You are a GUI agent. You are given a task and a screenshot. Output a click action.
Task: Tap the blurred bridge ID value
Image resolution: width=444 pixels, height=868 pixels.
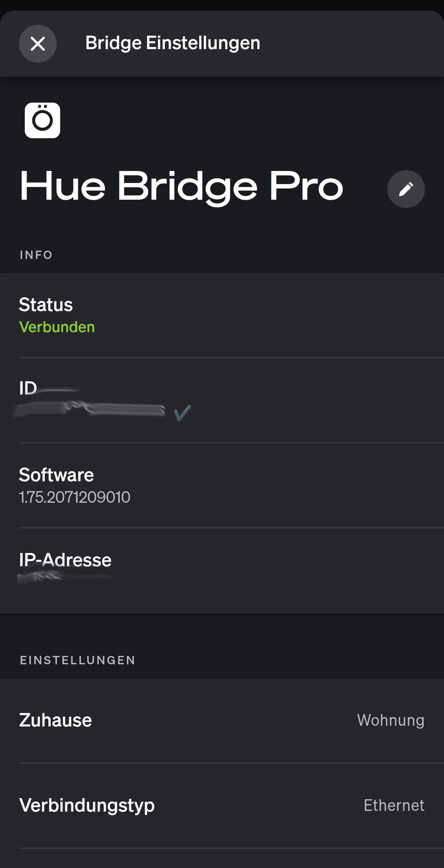pos(89,410)
